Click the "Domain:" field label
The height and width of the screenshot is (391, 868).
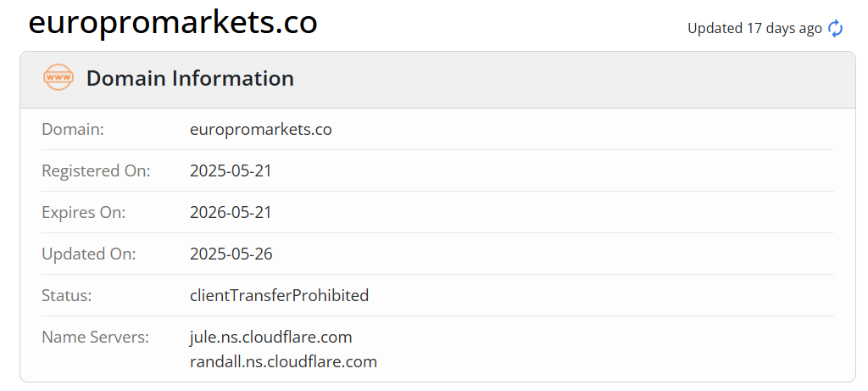(x=73, y=130)
